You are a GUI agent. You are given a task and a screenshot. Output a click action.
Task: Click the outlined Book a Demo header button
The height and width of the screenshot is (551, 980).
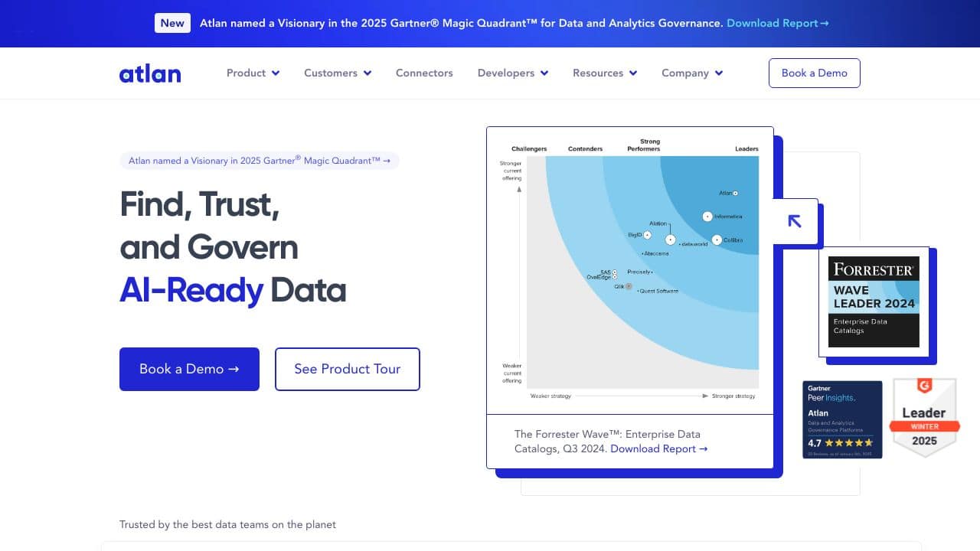(815, 73)
